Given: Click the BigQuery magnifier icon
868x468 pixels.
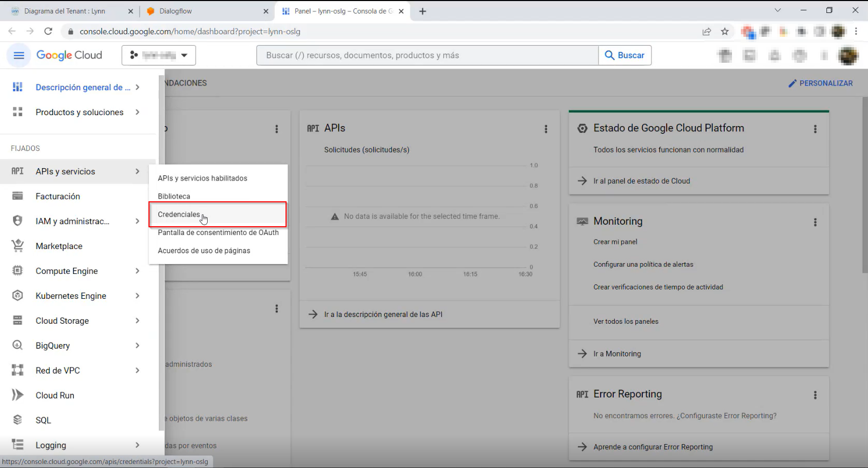Looking at the screenshot, I should coord(18,346).
